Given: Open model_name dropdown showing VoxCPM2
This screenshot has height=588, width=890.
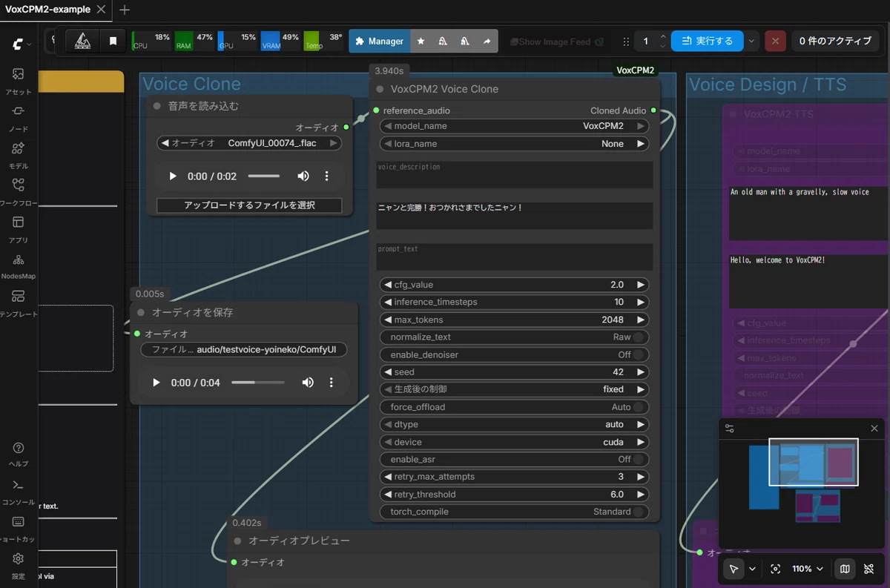Looking at the screenshot, I should 514,126.
